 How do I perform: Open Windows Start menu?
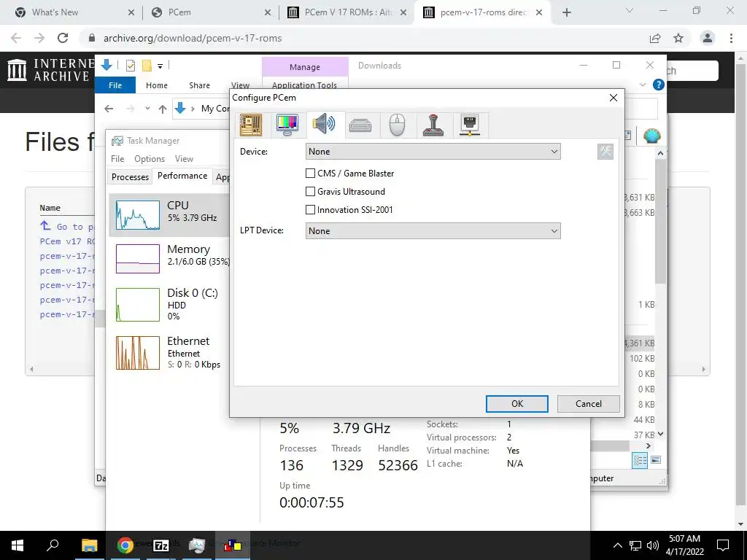point(18,545)
